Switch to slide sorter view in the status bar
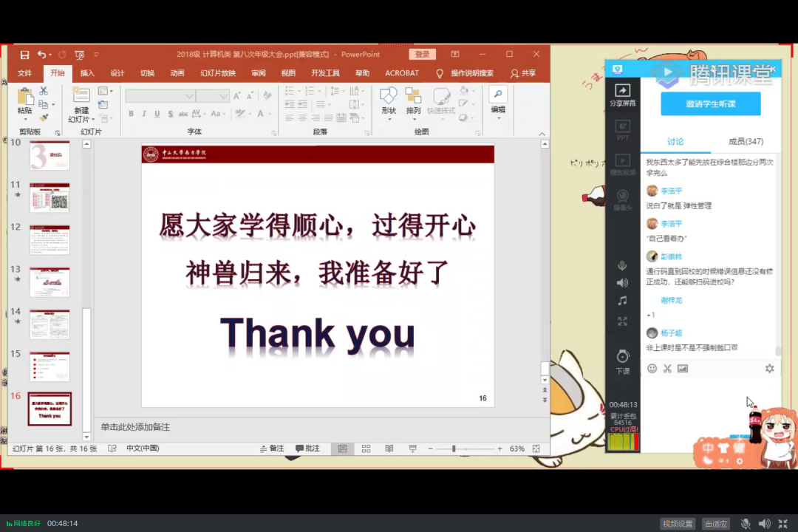Image resolution: width=798 pixels, height=532 pixels. [366, 449]
